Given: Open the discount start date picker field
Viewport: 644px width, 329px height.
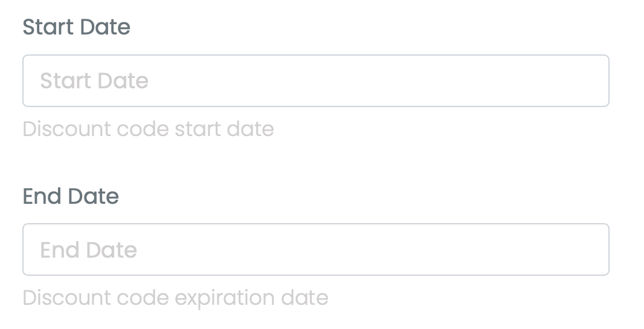Looking at the screenshot, I should click(x=315, y=81).
